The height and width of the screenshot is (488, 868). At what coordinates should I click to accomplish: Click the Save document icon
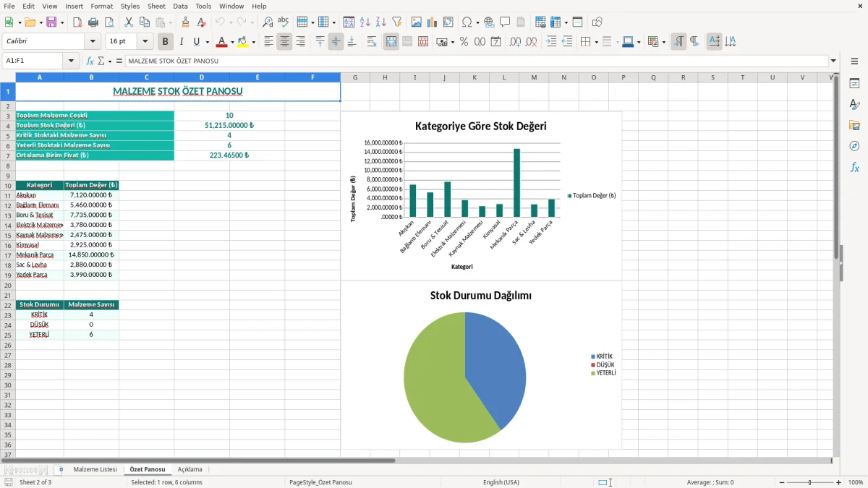[51, 22]
